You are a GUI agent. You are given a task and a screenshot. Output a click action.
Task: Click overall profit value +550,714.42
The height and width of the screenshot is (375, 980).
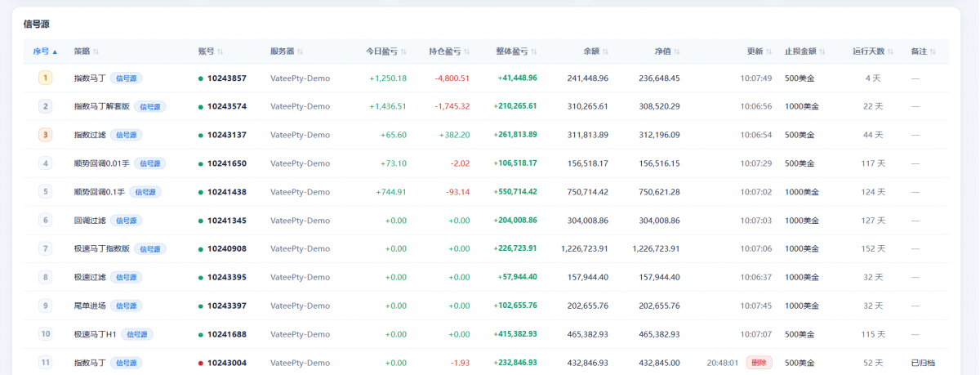pyautogui.click(x=515, y=192)
